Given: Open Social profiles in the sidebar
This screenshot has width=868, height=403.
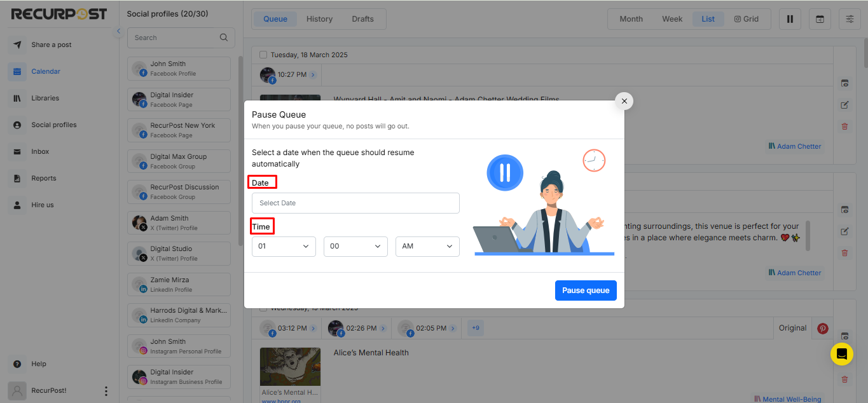Looking at the screenshot, I should pos(54,125).
